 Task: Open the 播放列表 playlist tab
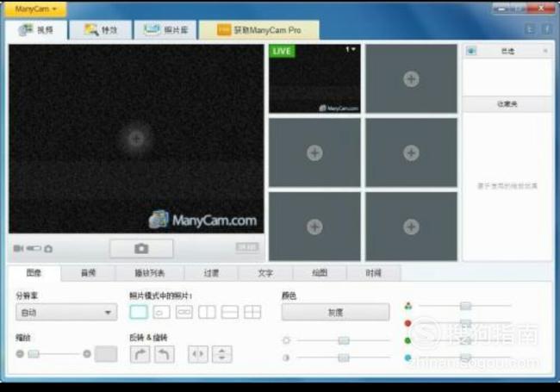tap(150, 273)
